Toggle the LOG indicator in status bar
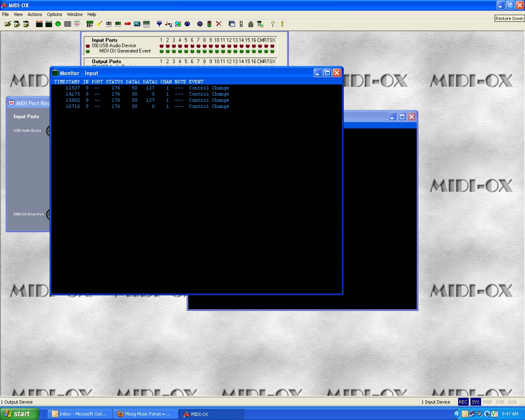The width and height of the screenshot is (525, 420). click(512, 402)
